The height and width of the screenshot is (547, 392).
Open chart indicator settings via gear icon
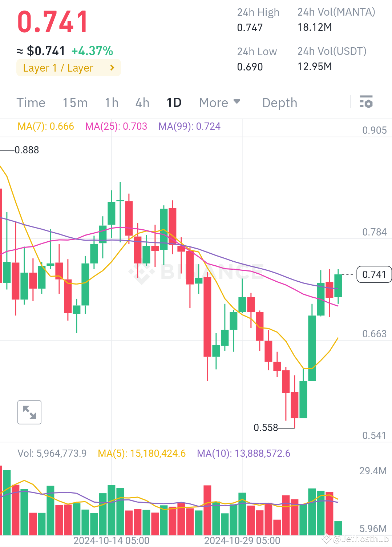click(366, 102)
